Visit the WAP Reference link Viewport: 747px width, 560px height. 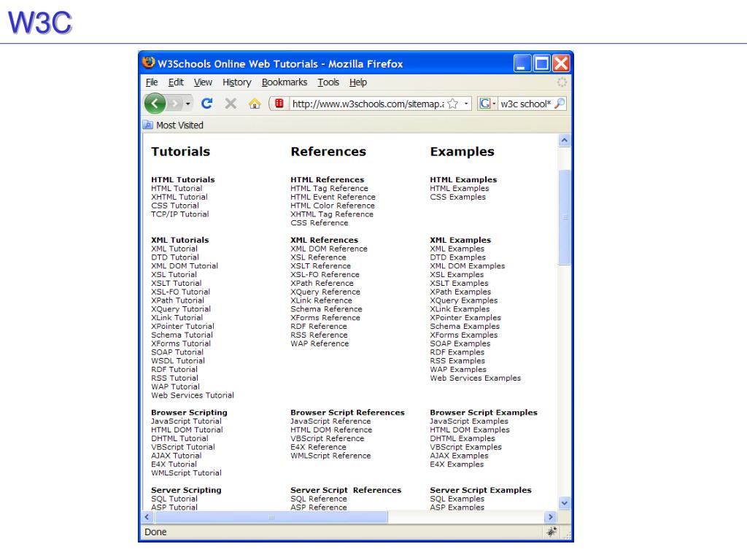[x=320, y=343]
